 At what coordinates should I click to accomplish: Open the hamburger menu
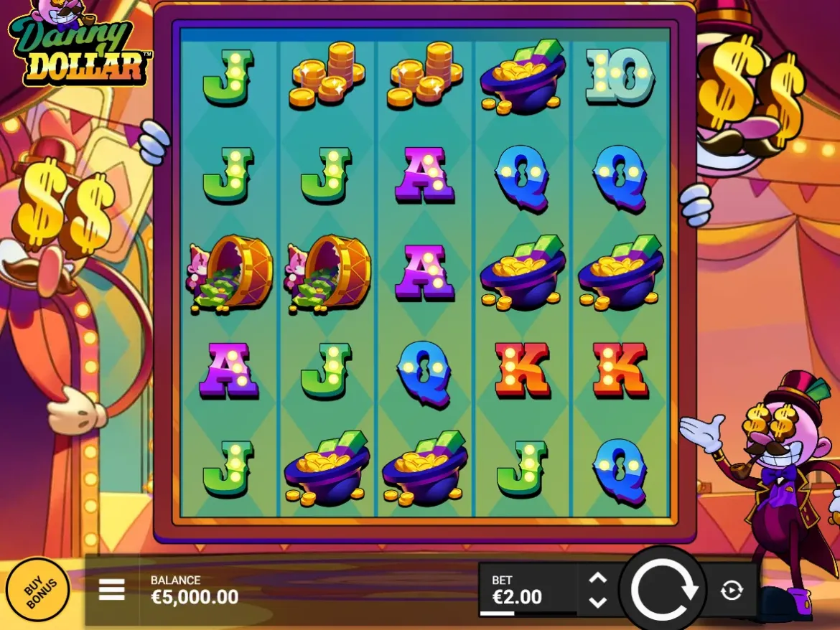coord(111,590)
